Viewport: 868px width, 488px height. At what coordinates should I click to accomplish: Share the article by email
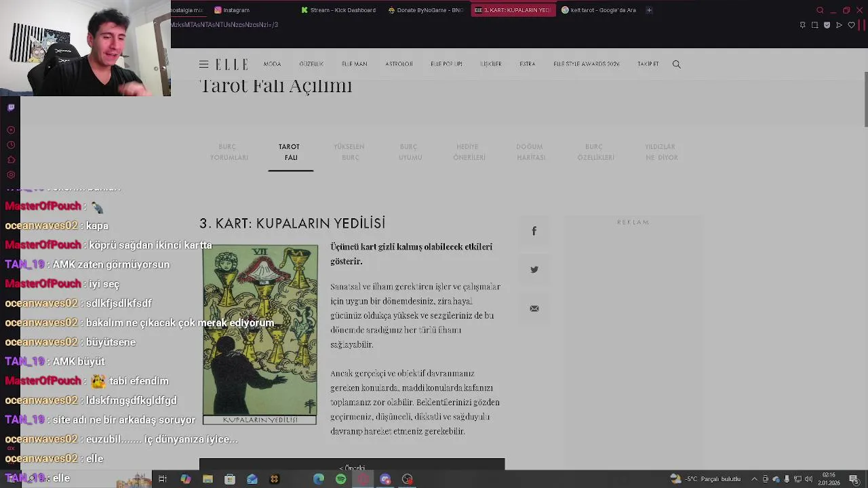coord(534,308)
